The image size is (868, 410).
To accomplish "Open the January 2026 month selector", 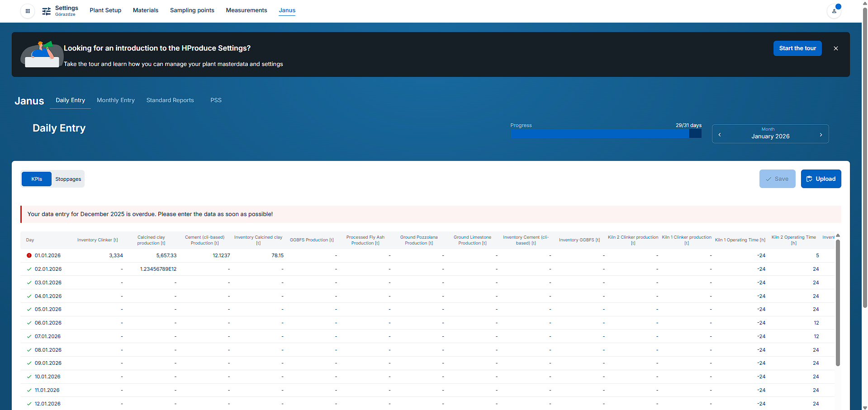I will click(x=770, y=134).
